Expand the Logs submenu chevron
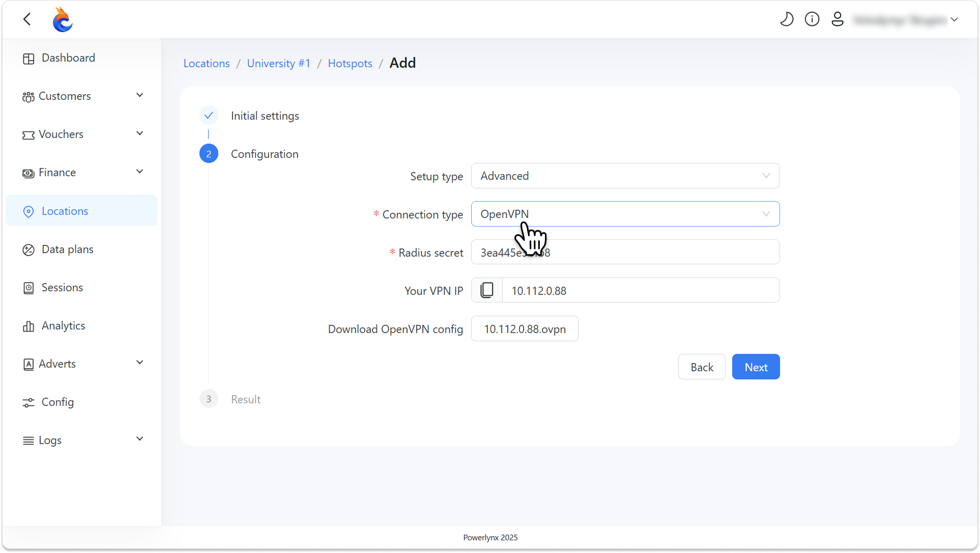The height and width of the screenshot is (553, 980). (x=140, y=439)
